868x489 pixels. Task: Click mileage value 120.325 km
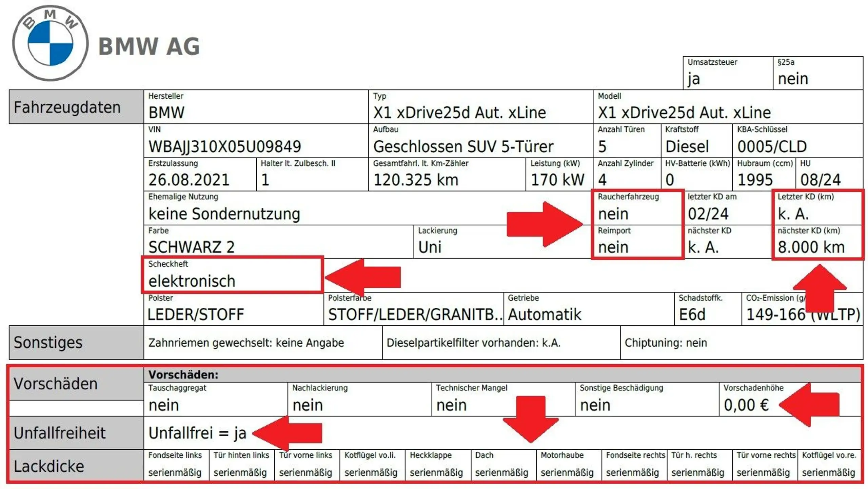[416, 180]
